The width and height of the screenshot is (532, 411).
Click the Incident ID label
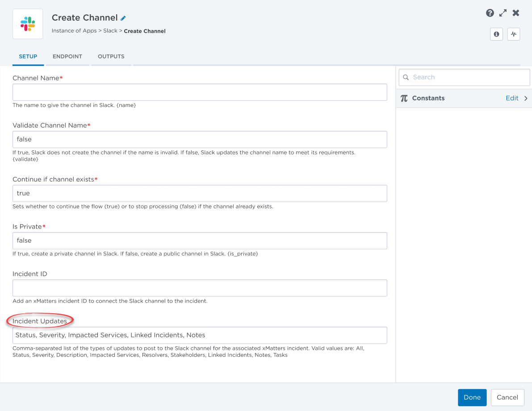[30, 274]
